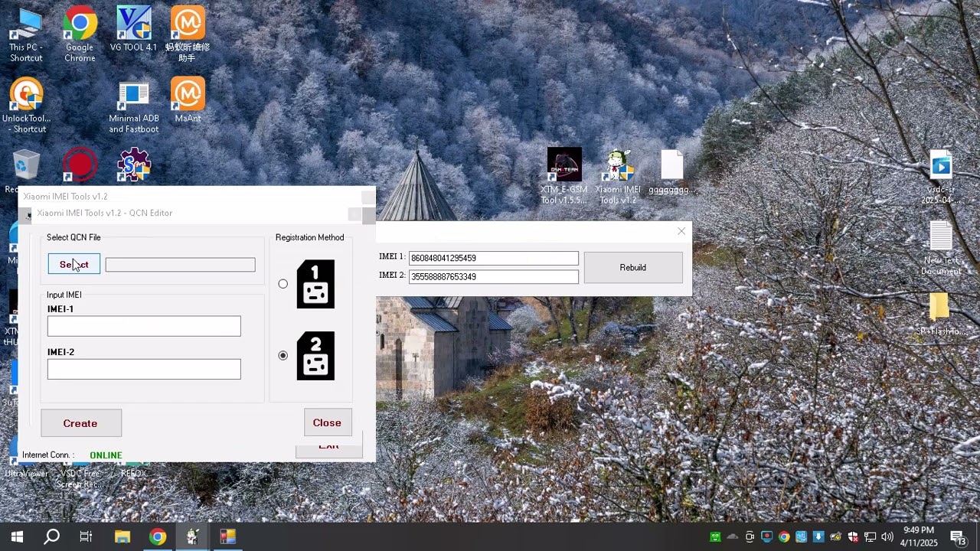The height and width of the screenshot is (551, 980).
Task: Click the ONLINE connection status text
Action: (106, 455)
